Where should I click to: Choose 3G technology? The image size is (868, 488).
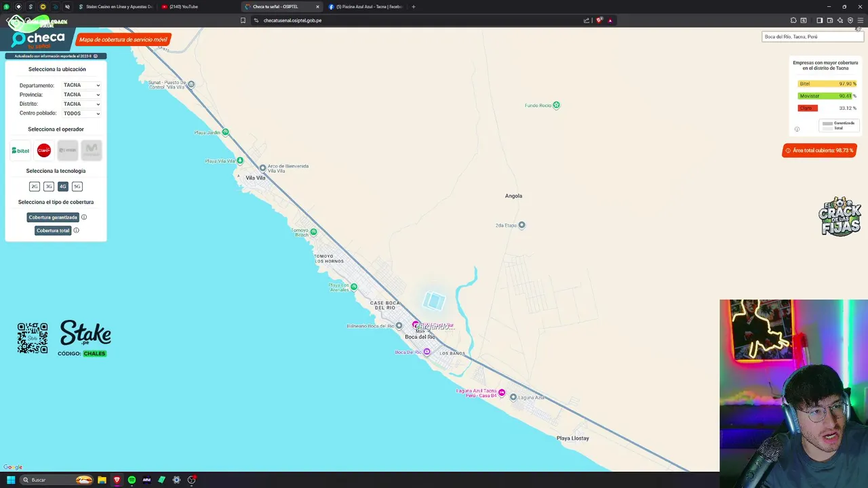tap(49, 186)
